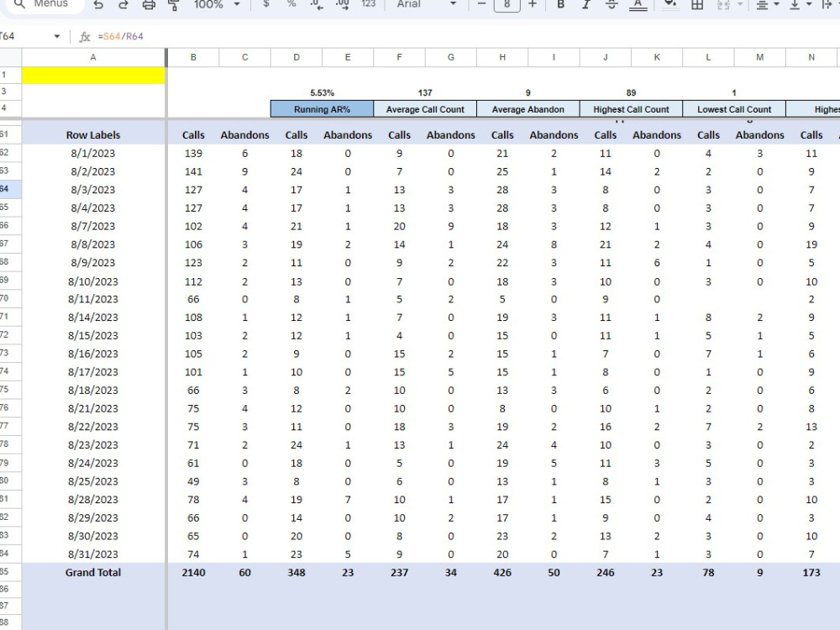Click the Average Call Count header cell
The image size is (840, 630).
(x=425, y=109)
